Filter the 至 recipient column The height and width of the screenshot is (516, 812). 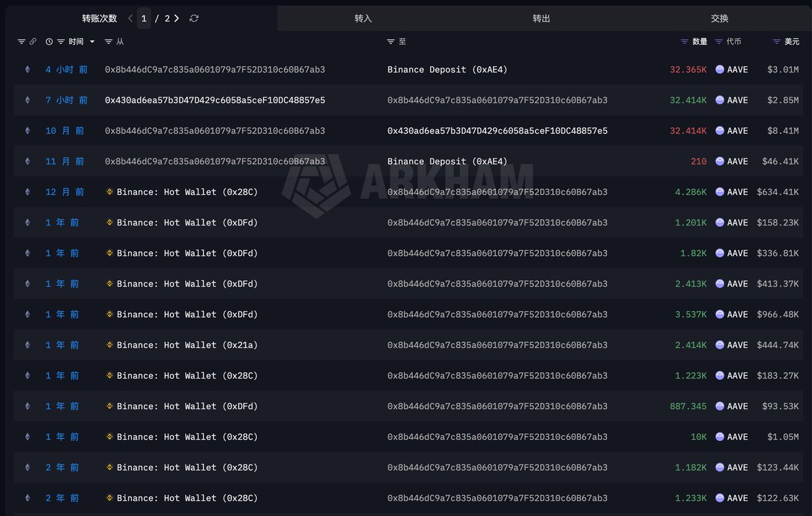click(390, 42)
